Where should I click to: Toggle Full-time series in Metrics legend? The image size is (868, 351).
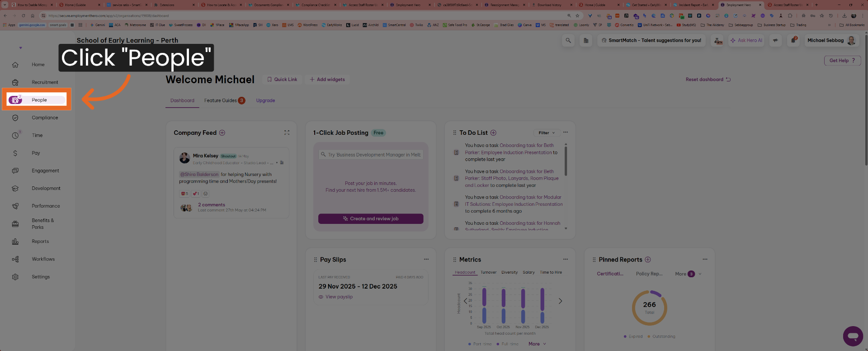[509, 344]
